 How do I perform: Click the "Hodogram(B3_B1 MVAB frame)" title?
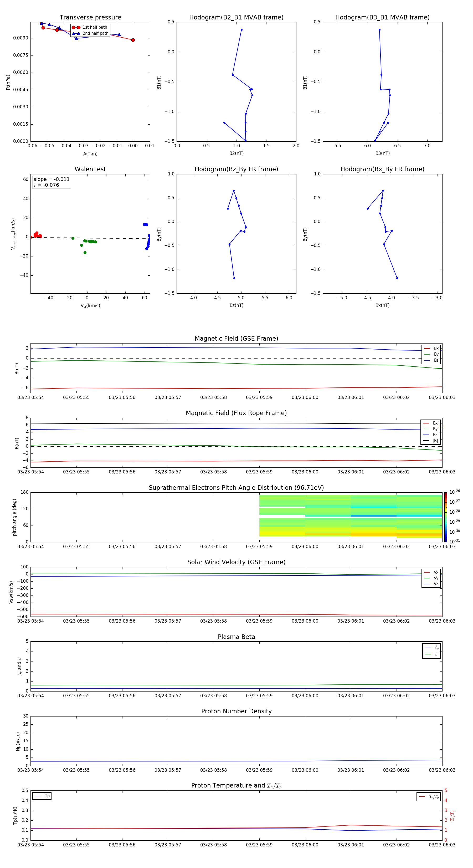382,18
